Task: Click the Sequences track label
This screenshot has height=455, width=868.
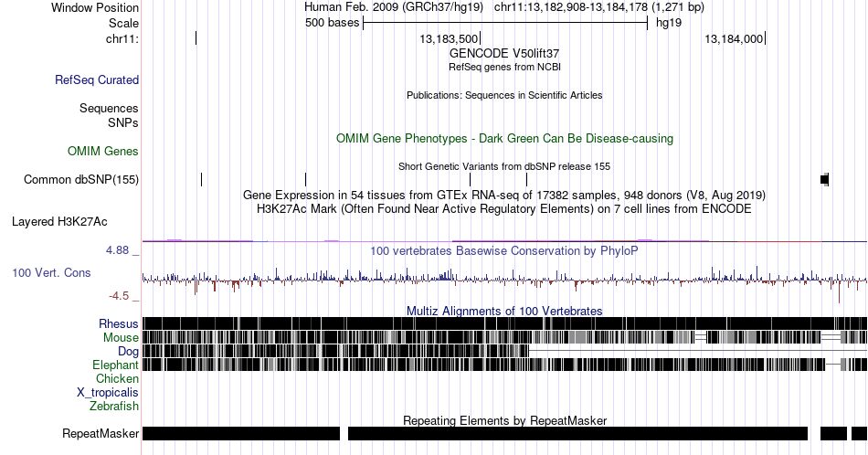Action: pos(109,108)
